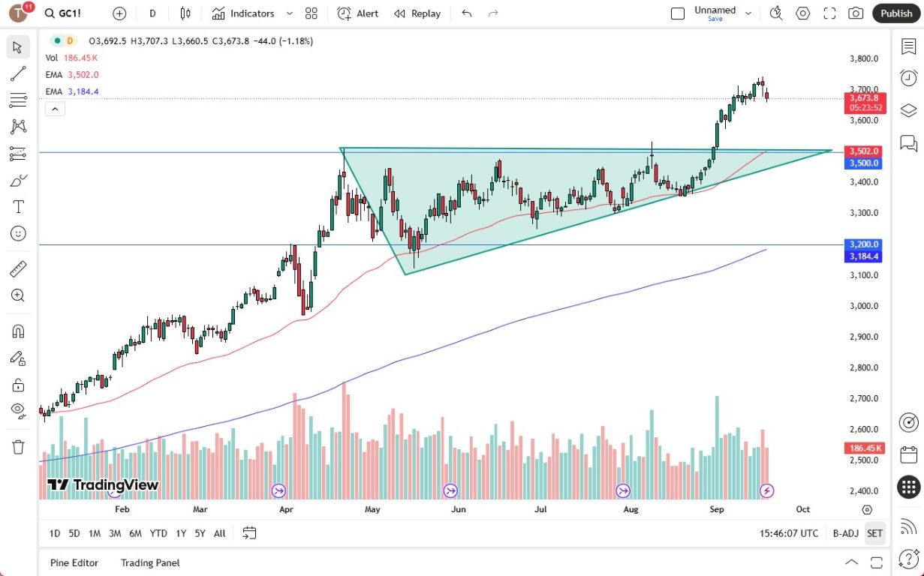
Task: Select the Brush drawing tool
Action: tap(17, 180)
